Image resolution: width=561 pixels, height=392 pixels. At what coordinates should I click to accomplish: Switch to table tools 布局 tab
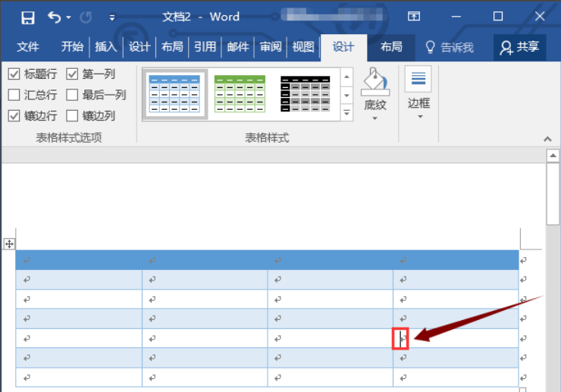point(391,46)
